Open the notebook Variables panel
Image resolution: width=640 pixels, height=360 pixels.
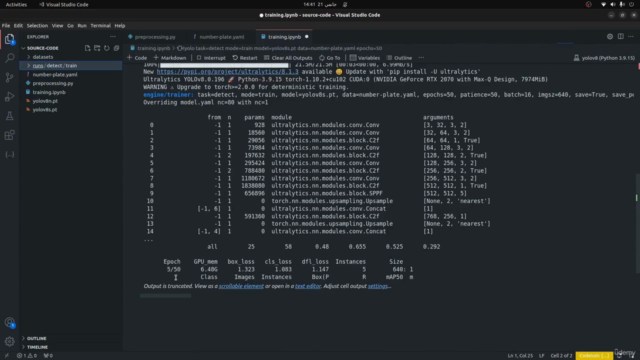[x=365, y=58]
